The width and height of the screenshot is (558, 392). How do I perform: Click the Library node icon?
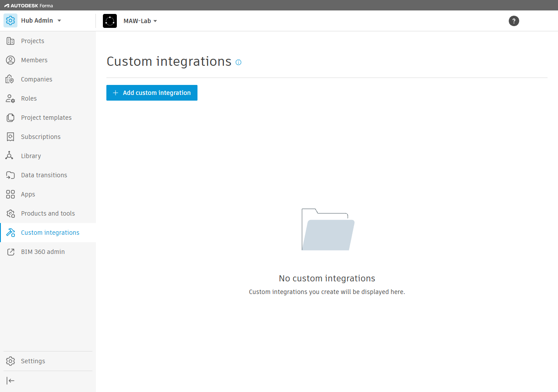point(9,156)
